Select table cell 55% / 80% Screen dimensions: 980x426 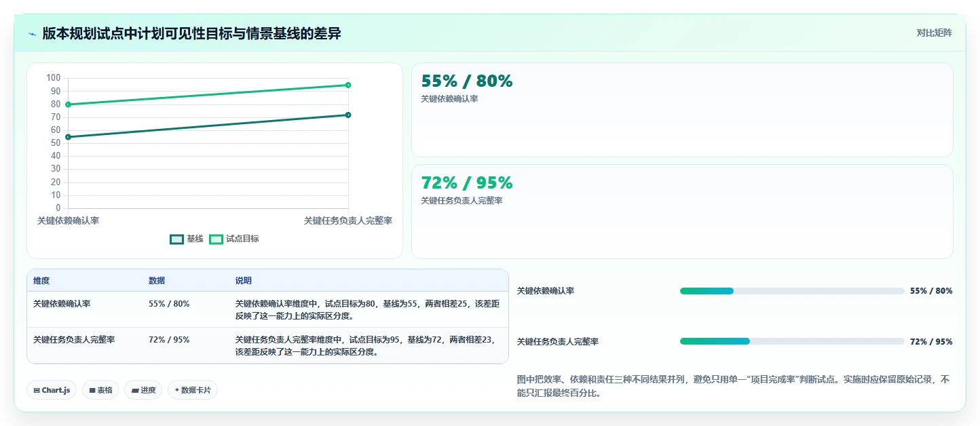pyautogui.click(x=169, y=304)
